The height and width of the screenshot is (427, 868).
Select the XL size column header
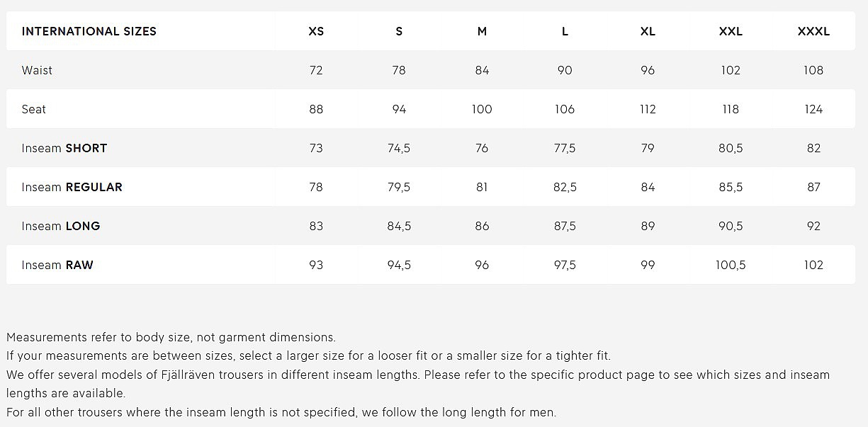(648, 31)
